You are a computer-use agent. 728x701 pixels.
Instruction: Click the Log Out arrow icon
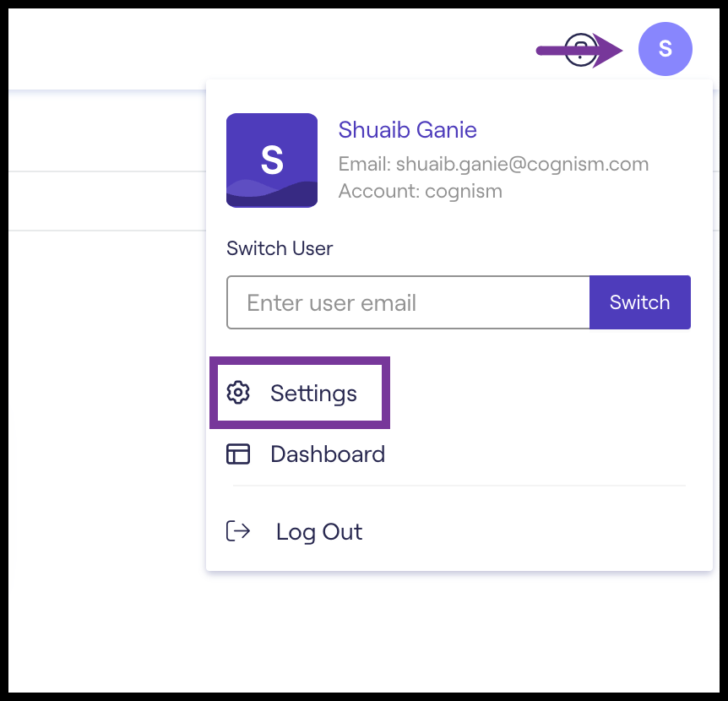[x=238, y=531]
